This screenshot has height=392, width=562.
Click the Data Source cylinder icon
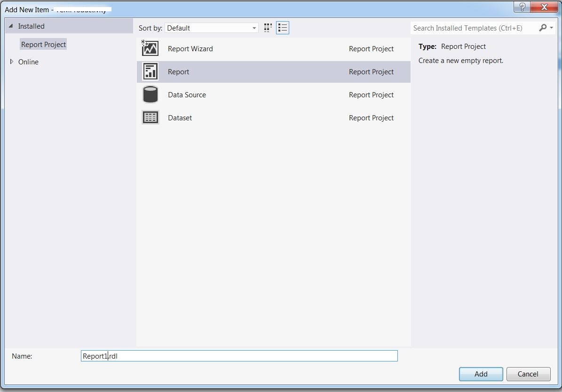[x=150, y=94]
